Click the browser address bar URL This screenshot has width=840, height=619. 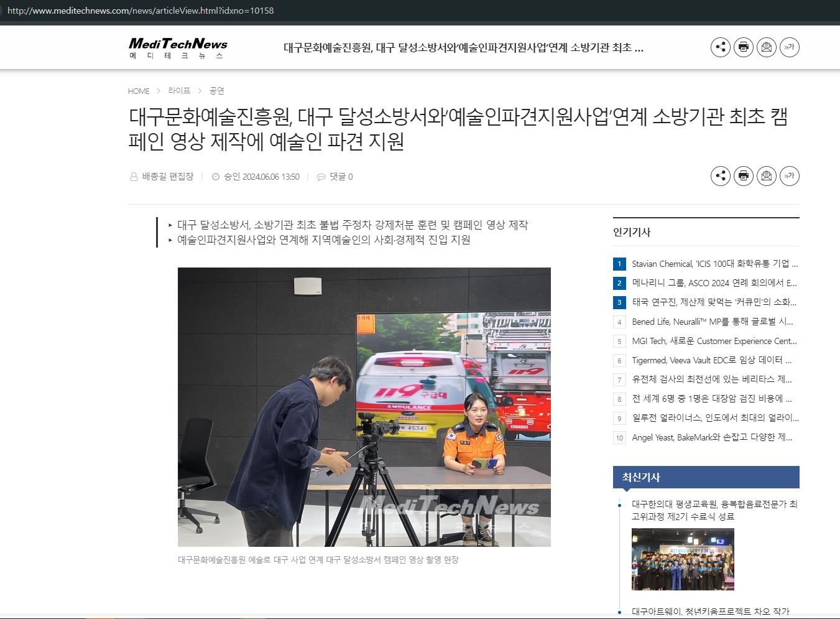click(x=141, y=11)
